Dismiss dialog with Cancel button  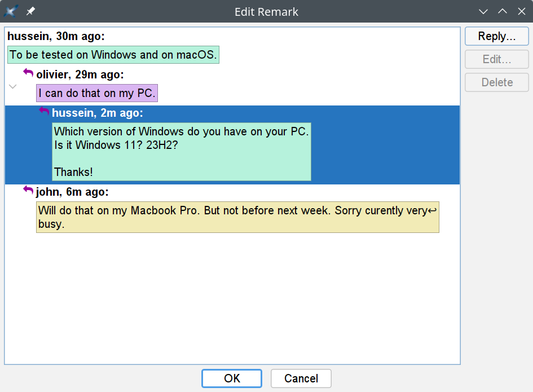(x=301, y=378)
